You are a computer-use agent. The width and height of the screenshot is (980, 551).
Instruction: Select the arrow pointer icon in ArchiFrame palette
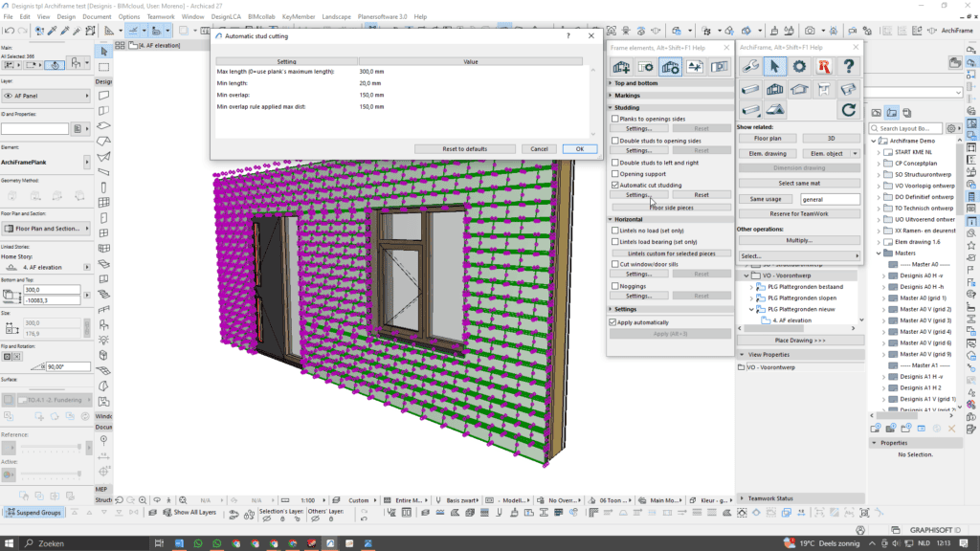coord(774,66)
